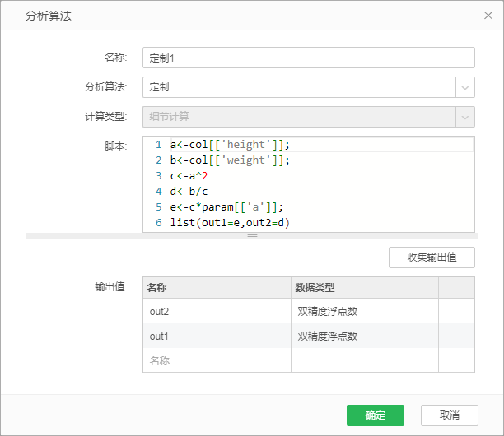This screenshot has width=504, height=436.
Task: Click the 数据类型 column header
Action: coord(364,288)
